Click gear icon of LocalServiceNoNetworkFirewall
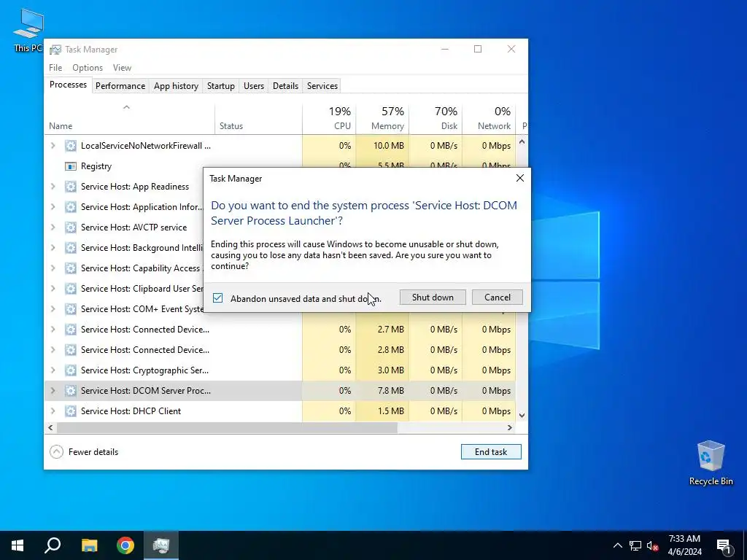This screenshot has height=560, width=747. [x=71, y=146]
